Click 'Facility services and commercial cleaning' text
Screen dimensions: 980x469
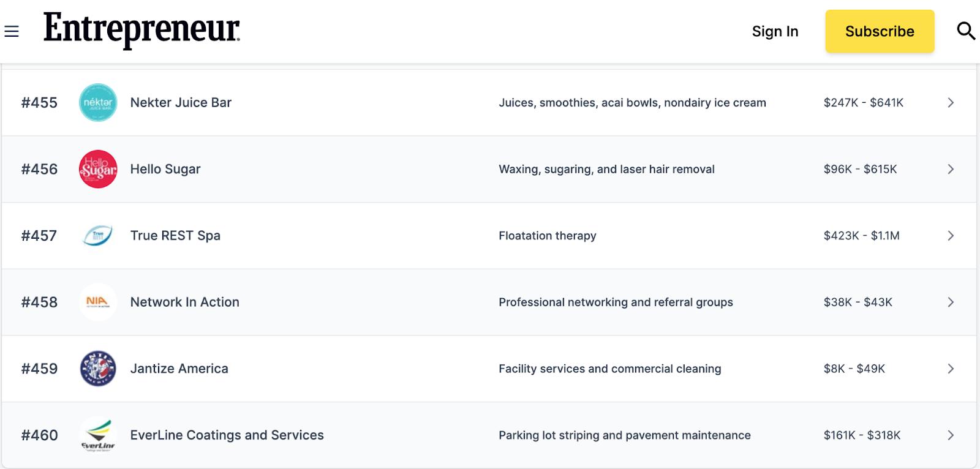[609, 369]
